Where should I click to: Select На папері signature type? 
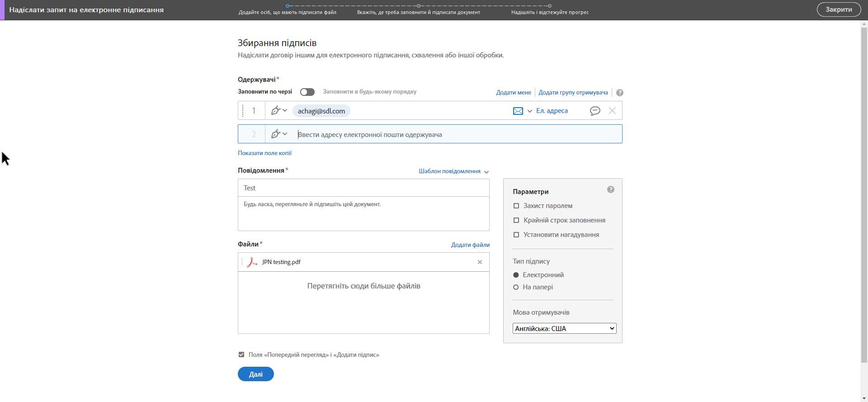coord(516,287)
